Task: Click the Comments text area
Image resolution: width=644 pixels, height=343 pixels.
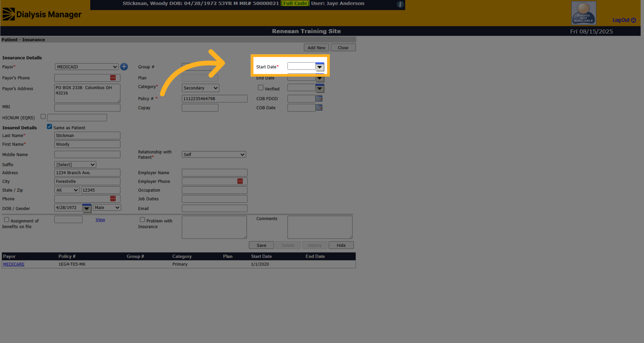Action: click(320, 227)
